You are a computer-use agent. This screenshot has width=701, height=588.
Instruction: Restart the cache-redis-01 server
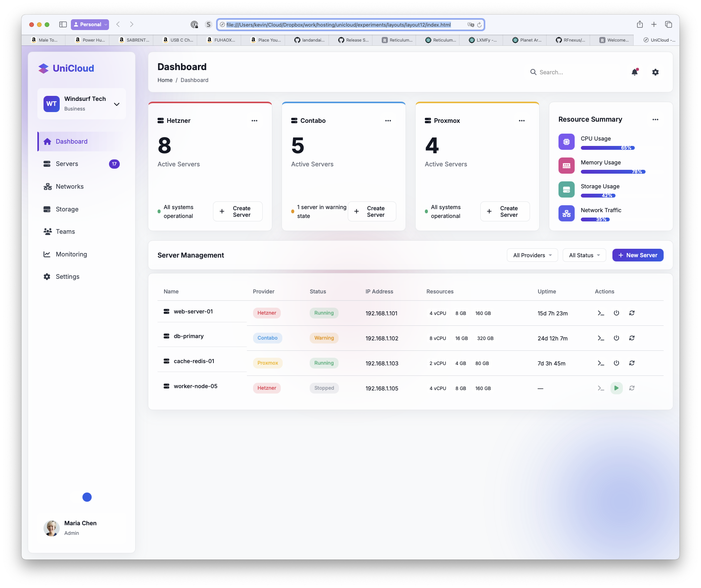click(632, 363)
